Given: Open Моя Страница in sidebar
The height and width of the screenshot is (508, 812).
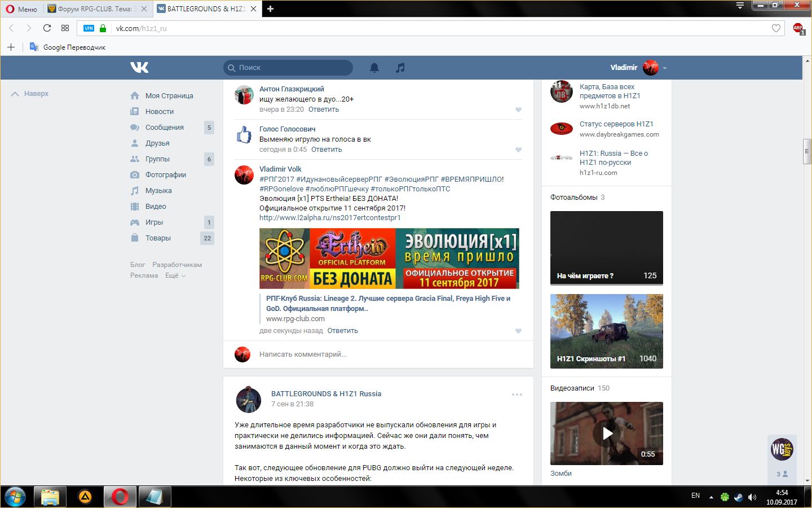Looking at the screenshot, I should tap(169, 96).
